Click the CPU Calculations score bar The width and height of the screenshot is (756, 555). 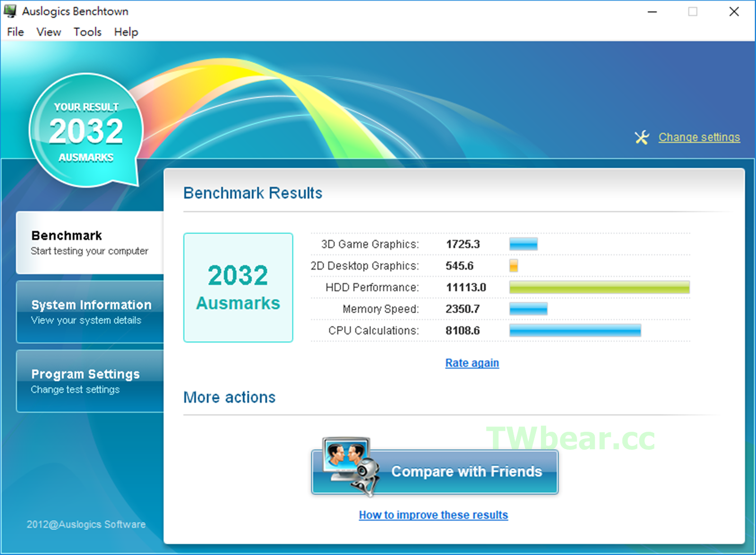(x=575, y=330)
